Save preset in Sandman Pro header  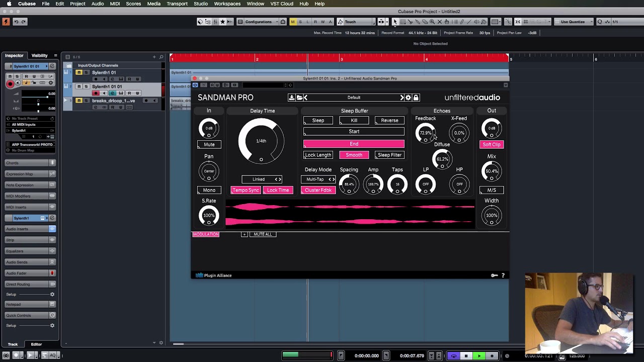click(x=291, y=98)
